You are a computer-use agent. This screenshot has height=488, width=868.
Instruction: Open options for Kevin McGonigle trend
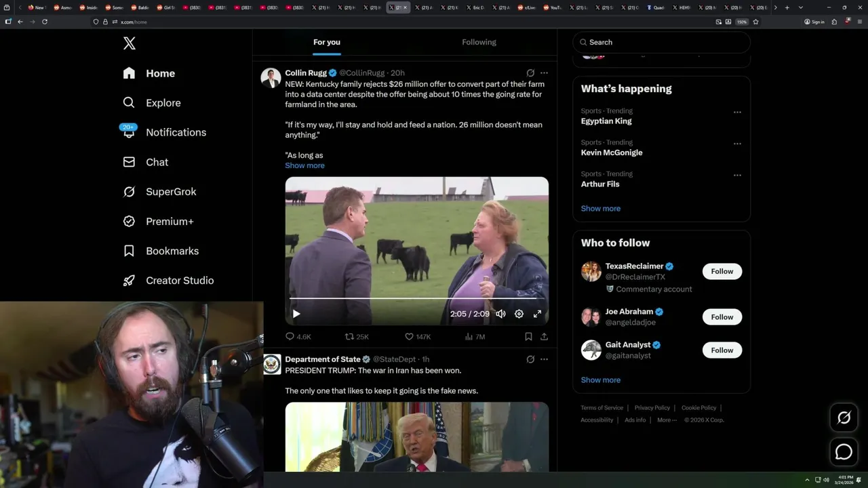737,144
